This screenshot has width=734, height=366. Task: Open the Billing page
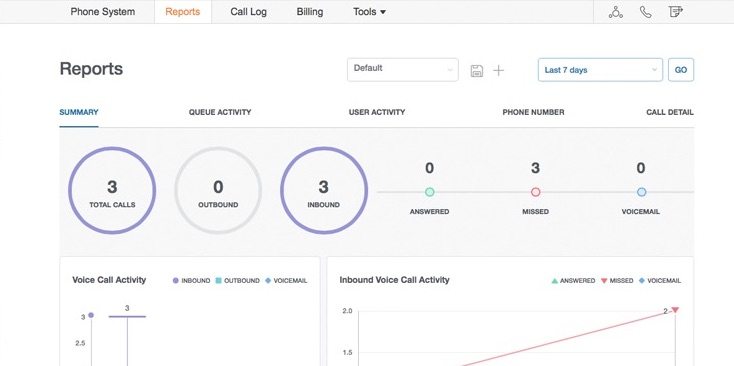[309, 12]
